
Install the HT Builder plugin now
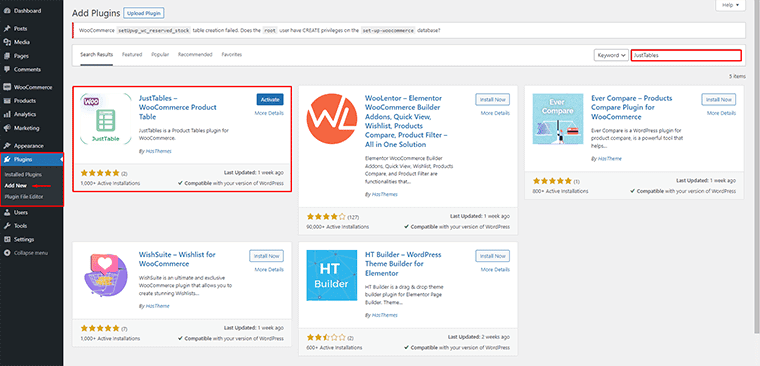coord(493,256)
